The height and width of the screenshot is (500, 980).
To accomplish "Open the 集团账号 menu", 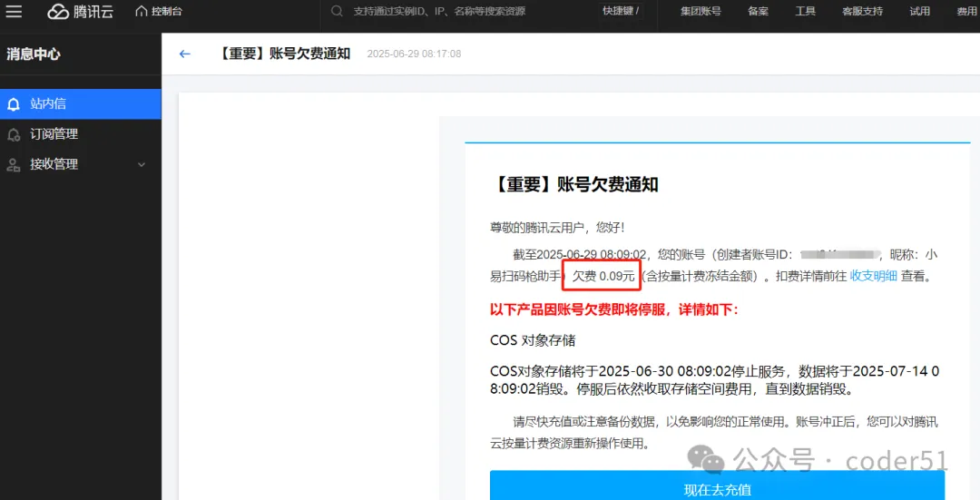I will (701, 11).
